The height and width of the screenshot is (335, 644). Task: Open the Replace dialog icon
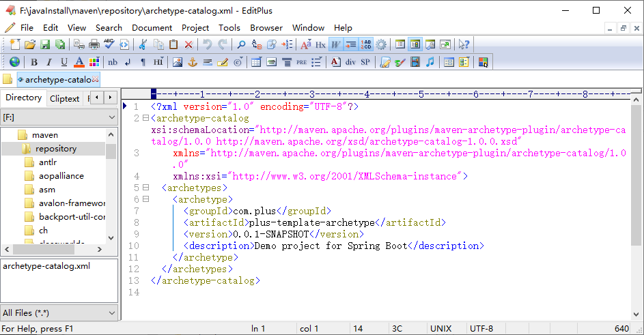257,44
